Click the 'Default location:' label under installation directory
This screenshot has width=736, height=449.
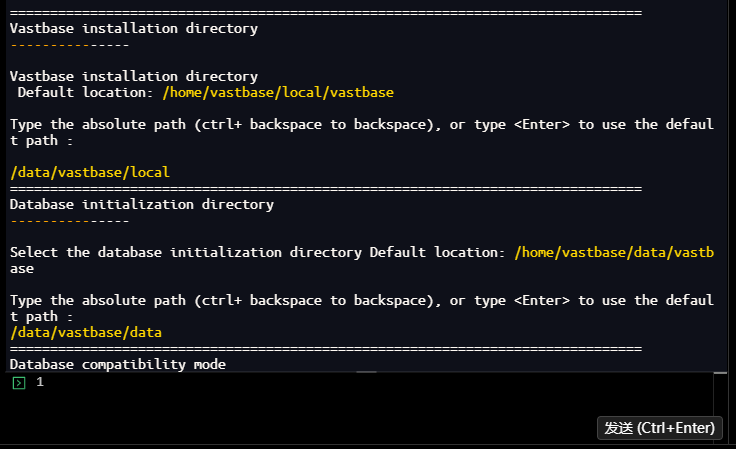pos(85,92)
